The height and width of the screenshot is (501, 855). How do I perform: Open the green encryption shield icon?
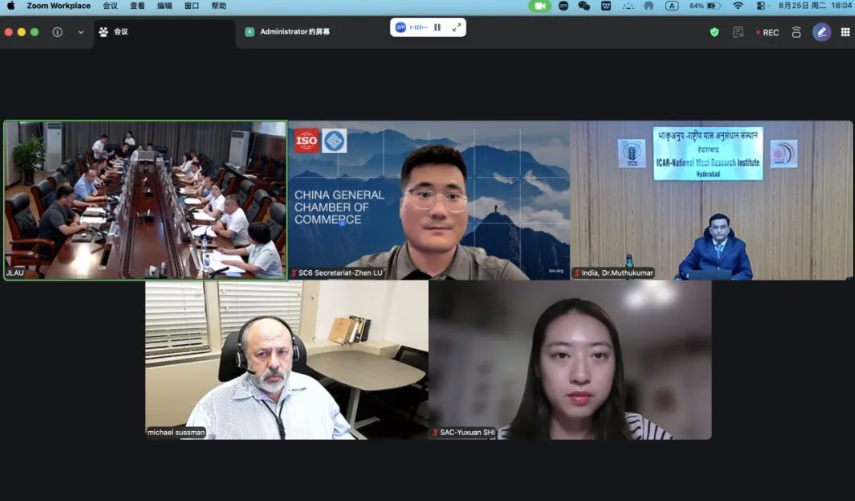click(x=714, y=32)
